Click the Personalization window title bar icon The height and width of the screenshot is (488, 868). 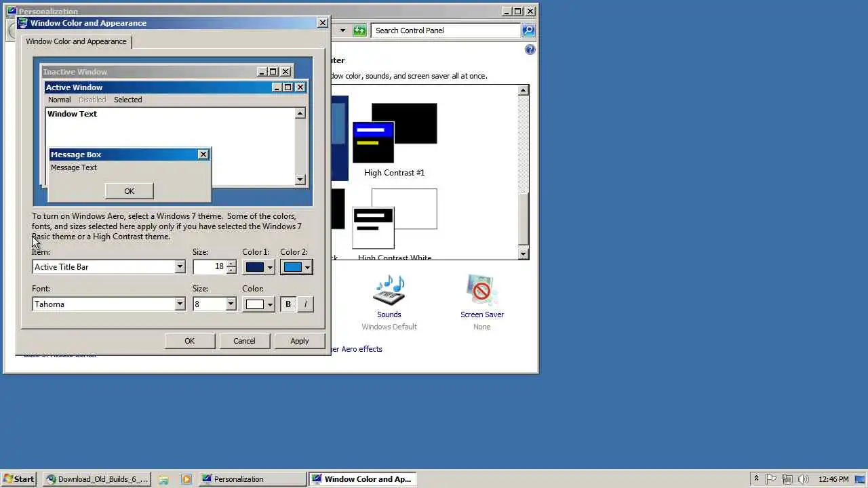(x=12, y=10)
